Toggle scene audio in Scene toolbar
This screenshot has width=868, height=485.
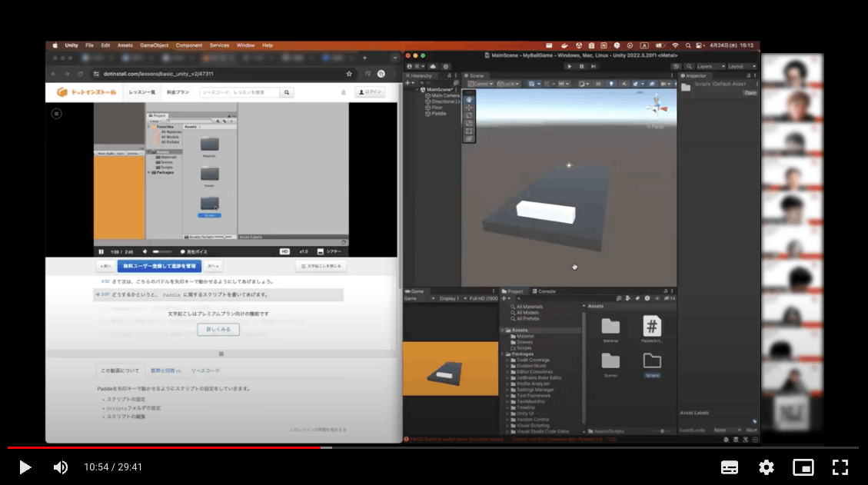pyautogui.click(x=624, y=84)
